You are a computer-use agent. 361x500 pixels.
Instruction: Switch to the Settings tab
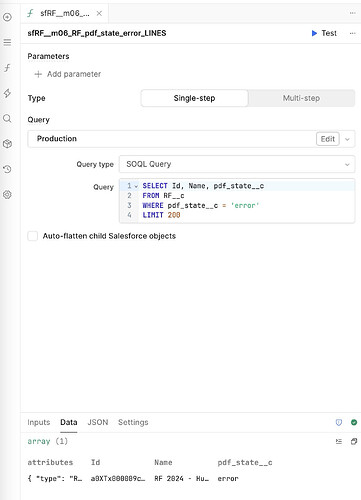coord(133,422)
